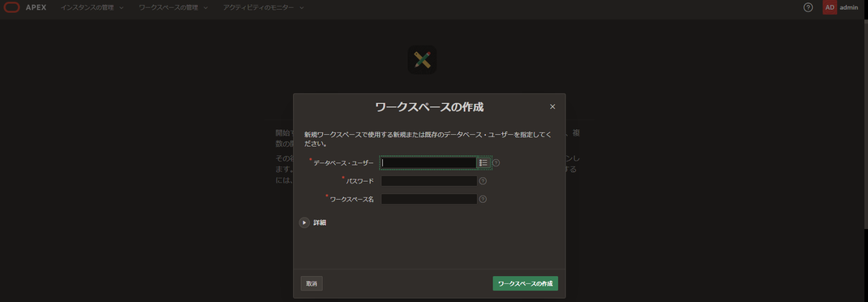Click the Oracle APEX logo
This screenshot has width=868, height=302.
[25, 7]
